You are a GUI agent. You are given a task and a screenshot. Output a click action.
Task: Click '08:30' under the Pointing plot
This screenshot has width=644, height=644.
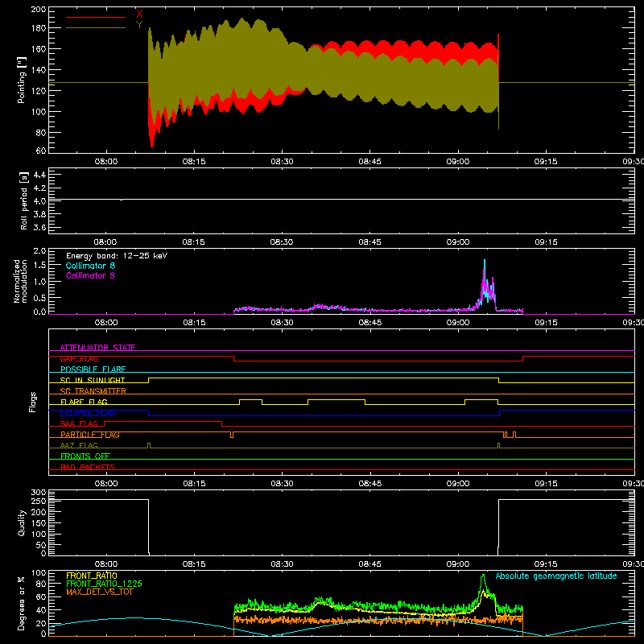point(282,162)
